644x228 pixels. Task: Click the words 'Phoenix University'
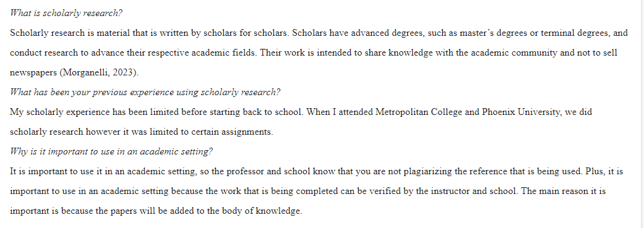[x=521, y=112]
